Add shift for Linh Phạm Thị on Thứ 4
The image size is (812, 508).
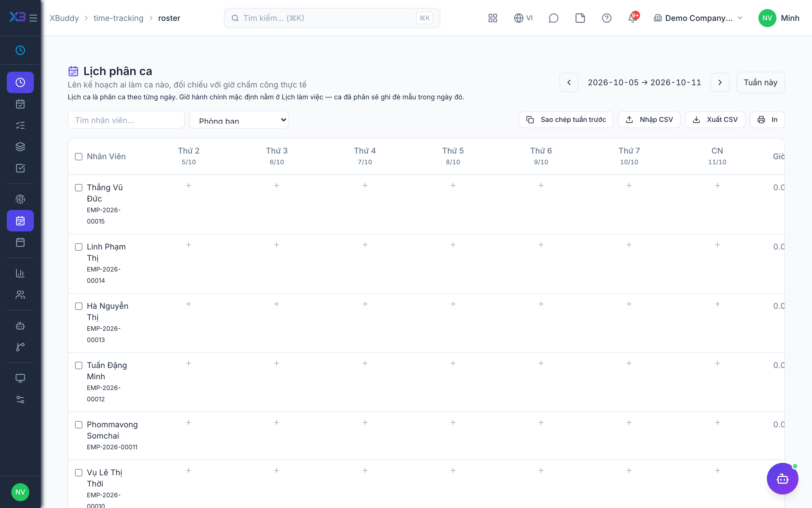[365, 245]
